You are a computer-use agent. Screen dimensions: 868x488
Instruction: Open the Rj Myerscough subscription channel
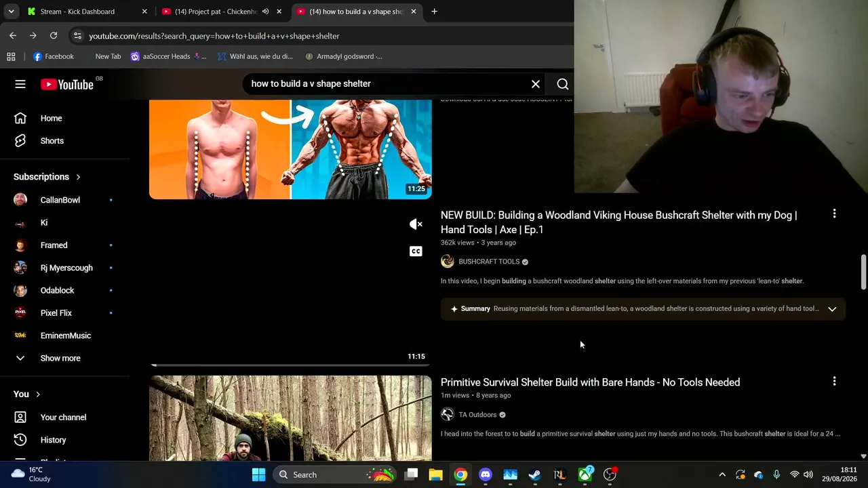(x=65, y=268)
